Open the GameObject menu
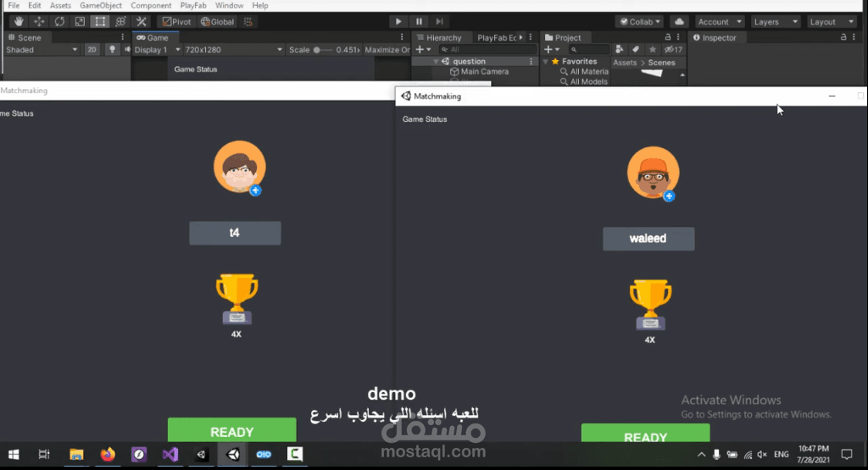 [x=101, y=6]
